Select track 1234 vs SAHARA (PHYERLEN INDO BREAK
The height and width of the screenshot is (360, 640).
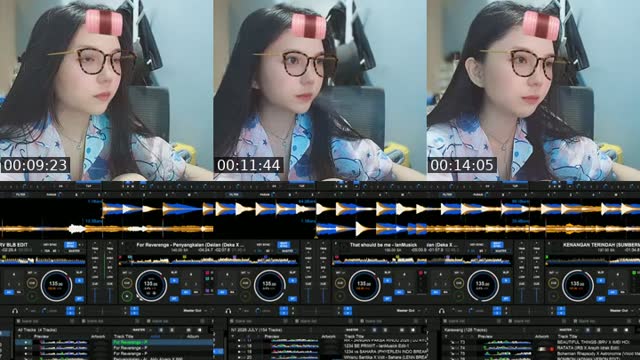pos(386,351)
